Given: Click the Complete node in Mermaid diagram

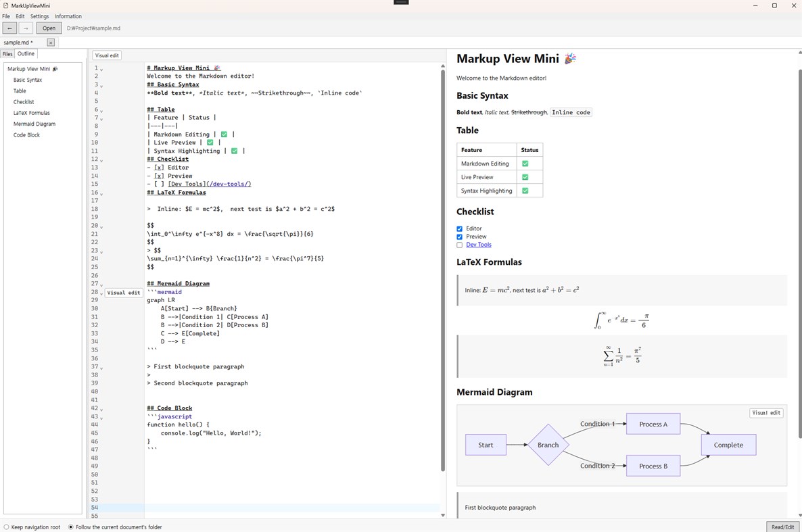Looking at the screenshot, I should (x=728, y=445).
